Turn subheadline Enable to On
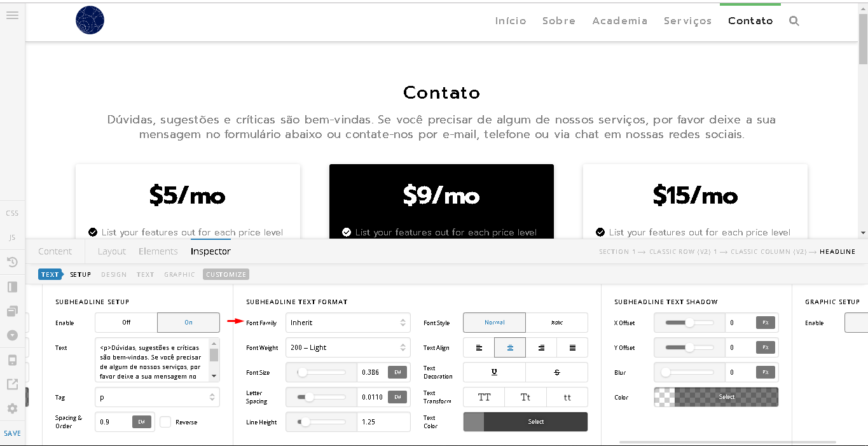Screen dimensions: 868x446 (188, 323)
